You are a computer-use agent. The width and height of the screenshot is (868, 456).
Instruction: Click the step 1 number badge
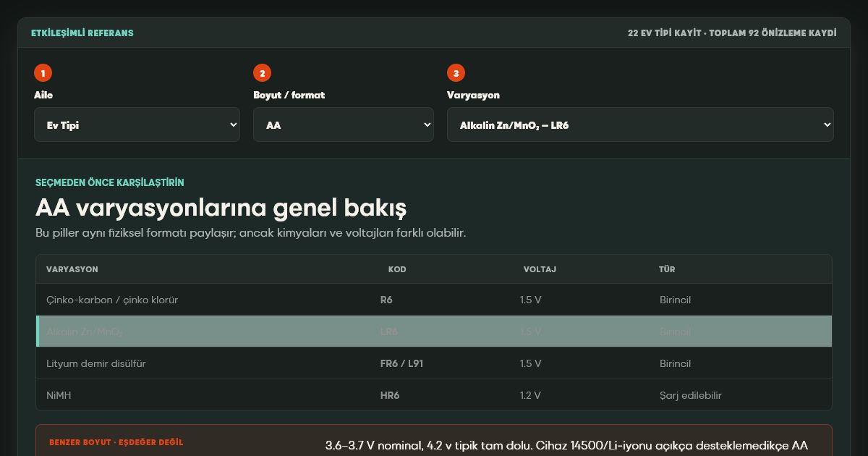point(43,73)
